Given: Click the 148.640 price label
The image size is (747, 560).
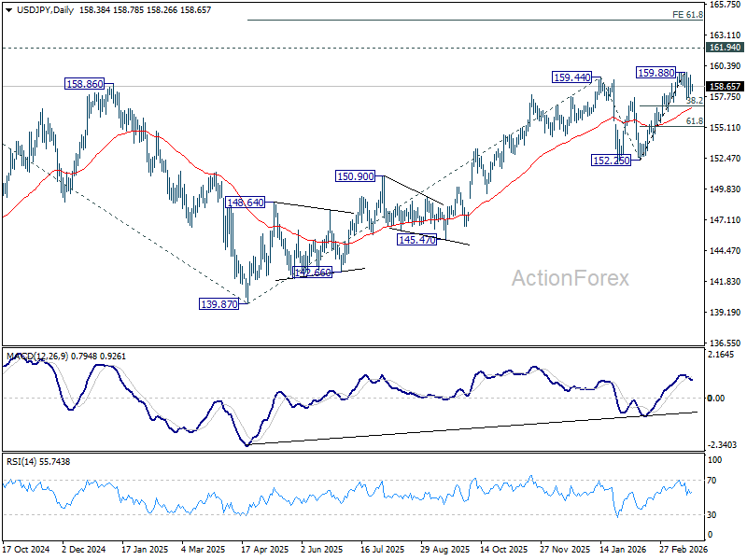Looking at the screenshot, I should (x=245, y=203).
